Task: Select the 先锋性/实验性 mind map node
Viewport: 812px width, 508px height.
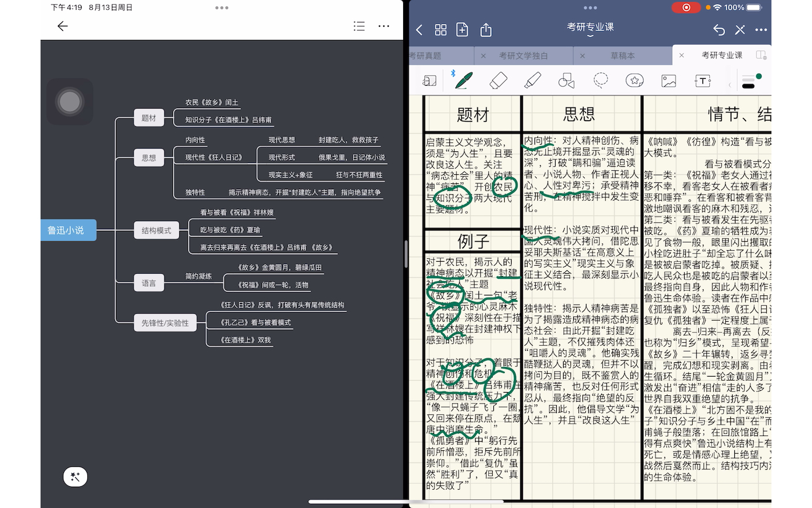Action: coord(165,323)
